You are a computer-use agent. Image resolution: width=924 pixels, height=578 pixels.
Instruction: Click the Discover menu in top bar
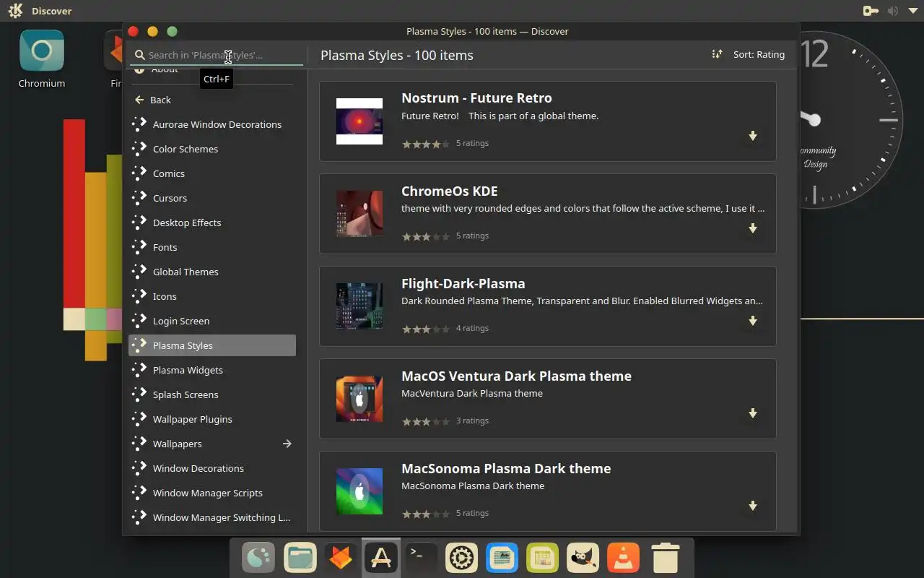[51, 11]
